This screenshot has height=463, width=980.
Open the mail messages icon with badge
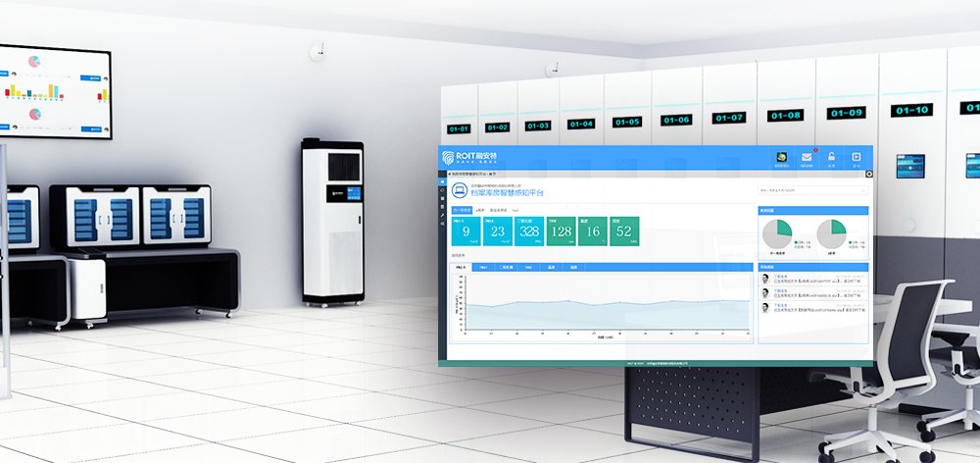(807, 157)
